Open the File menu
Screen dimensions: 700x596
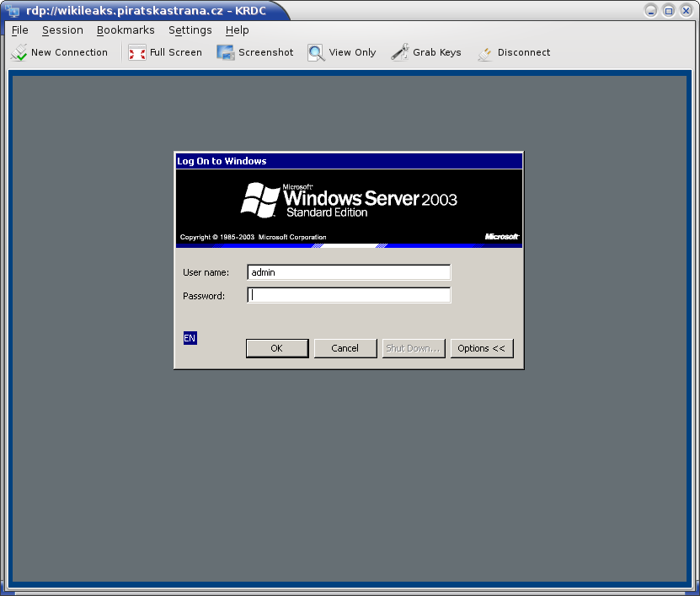19,30
